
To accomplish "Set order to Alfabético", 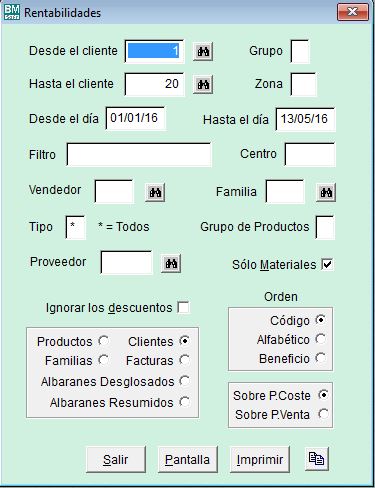I will tap(321, 339).
